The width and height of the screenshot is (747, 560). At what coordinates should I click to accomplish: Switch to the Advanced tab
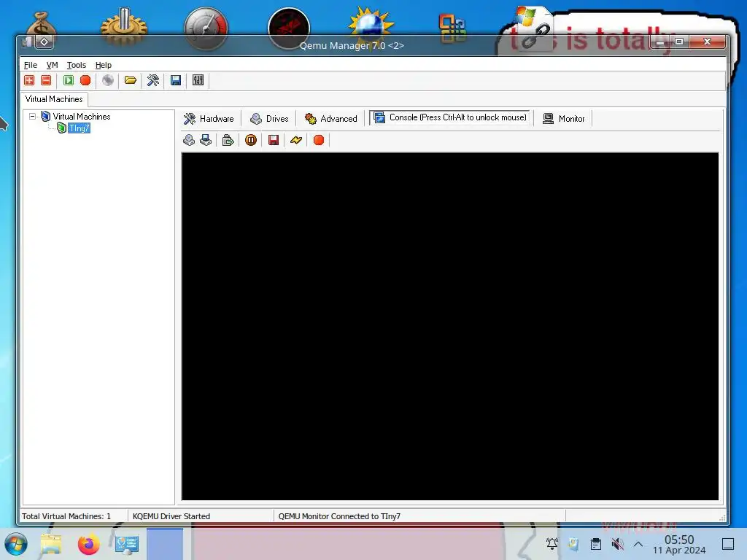coord(331,119)
